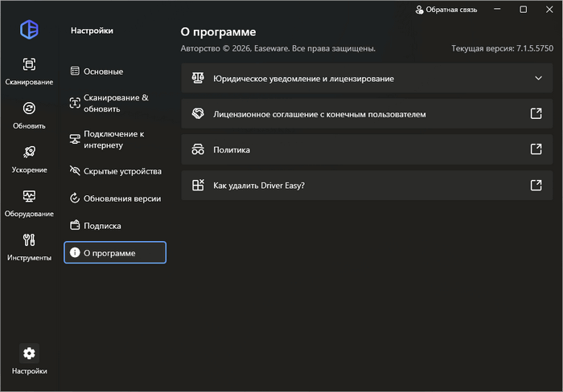Open Политика external link icon
Image resolution: width=563 pixels, height=392 pixels.
[536, 149]
